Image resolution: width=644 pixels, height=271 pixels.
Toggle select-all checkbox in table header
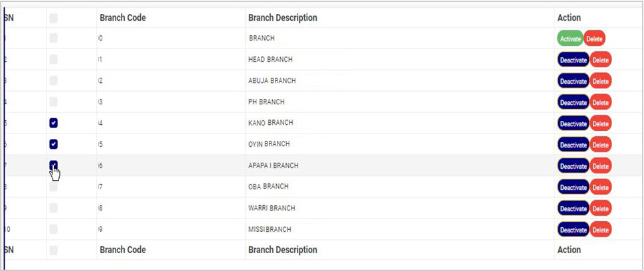[x=54, y=18]
